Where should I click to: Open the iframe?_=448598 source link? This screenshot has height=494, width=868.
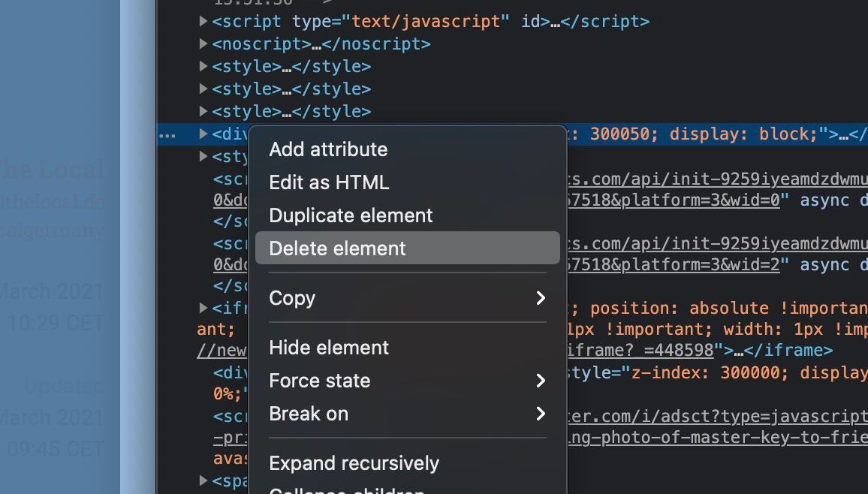point(641,350)
